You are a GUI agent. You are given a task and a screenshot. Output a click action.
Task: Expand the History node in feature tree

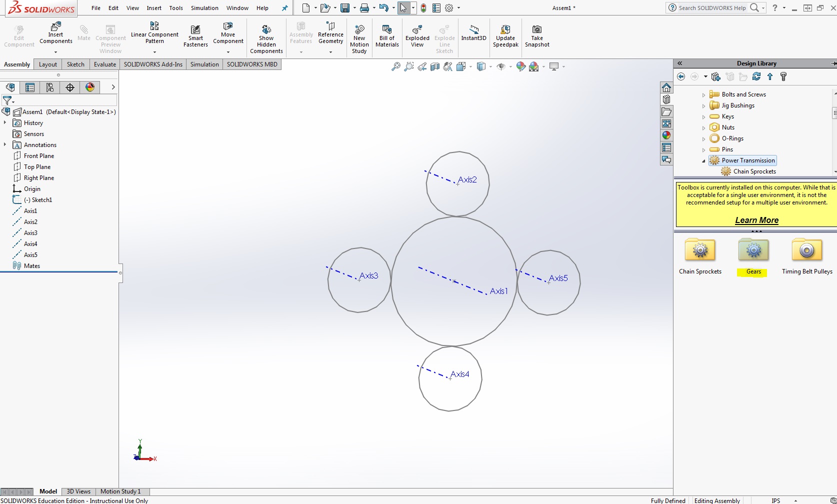coord(5,122)
